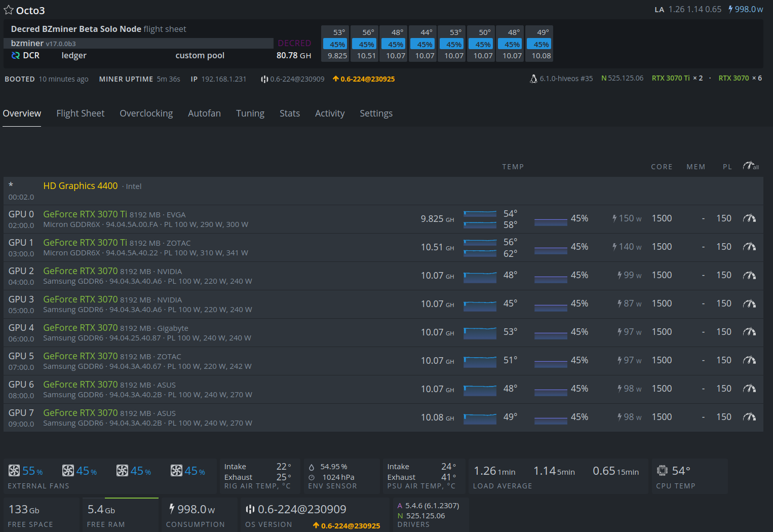773x532 pixels.
Task: Click the CPU chip icon next to 54°
Action: 663,470
